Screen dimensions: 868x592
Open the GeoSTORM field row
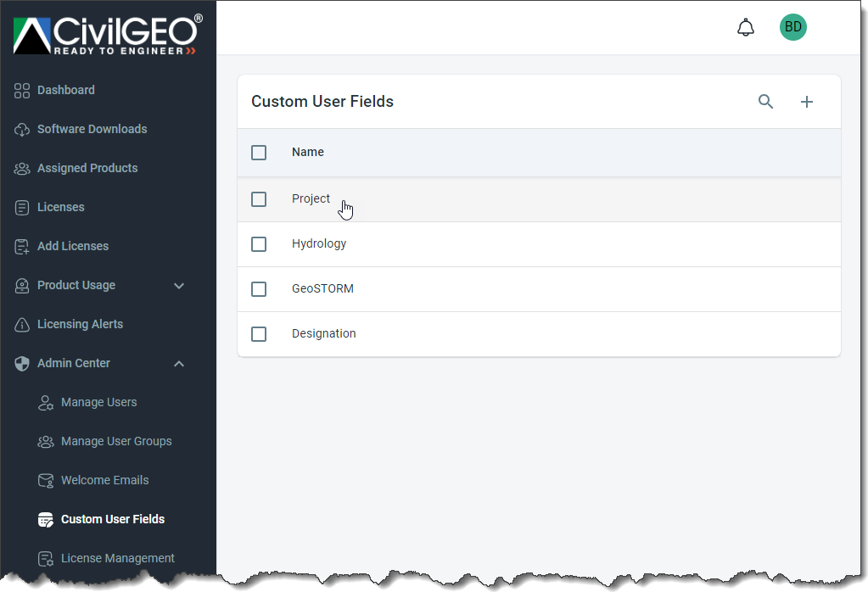(x=539, y=289)
